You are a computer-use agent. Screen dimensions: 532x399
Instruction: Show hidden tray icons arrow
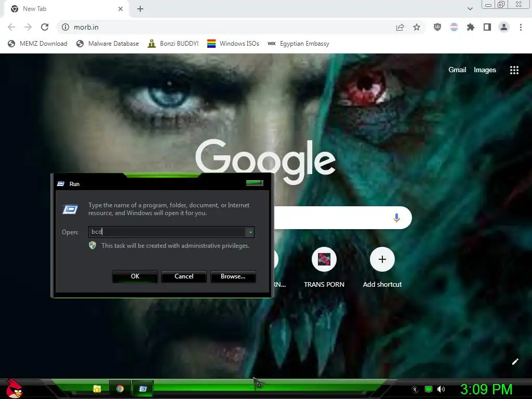(x=415, y=390)
